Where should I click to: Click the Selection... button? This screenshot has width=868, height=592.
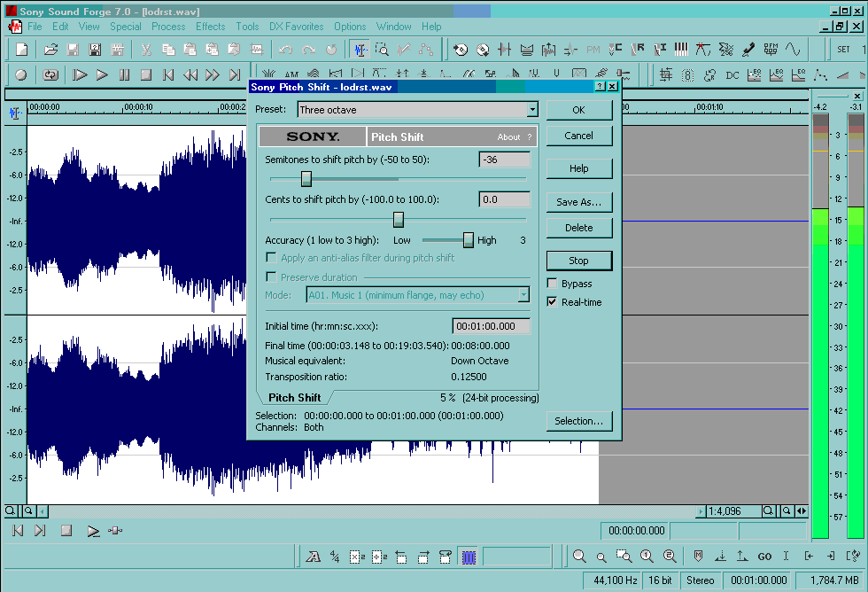coord(579,421)
